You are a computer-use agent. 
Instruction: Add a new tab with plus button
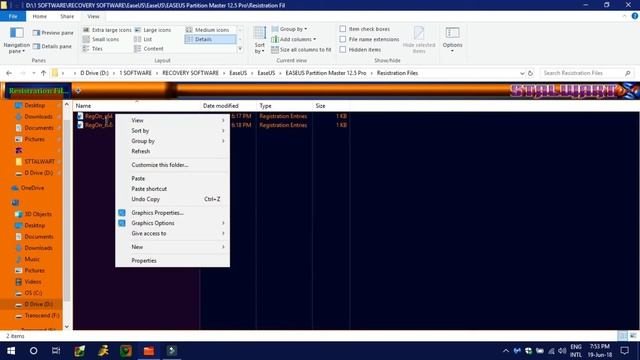coord(78,91)
